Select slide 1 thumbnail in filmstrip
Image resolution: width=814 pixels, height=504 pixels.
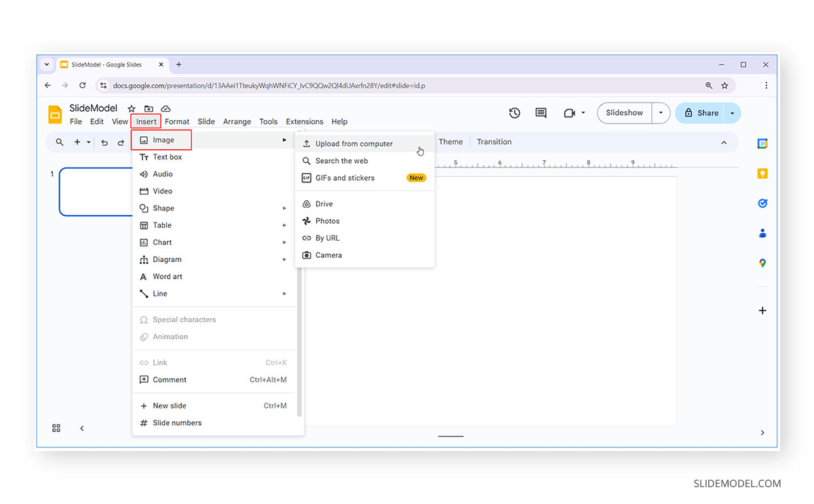tap(96, 192)
